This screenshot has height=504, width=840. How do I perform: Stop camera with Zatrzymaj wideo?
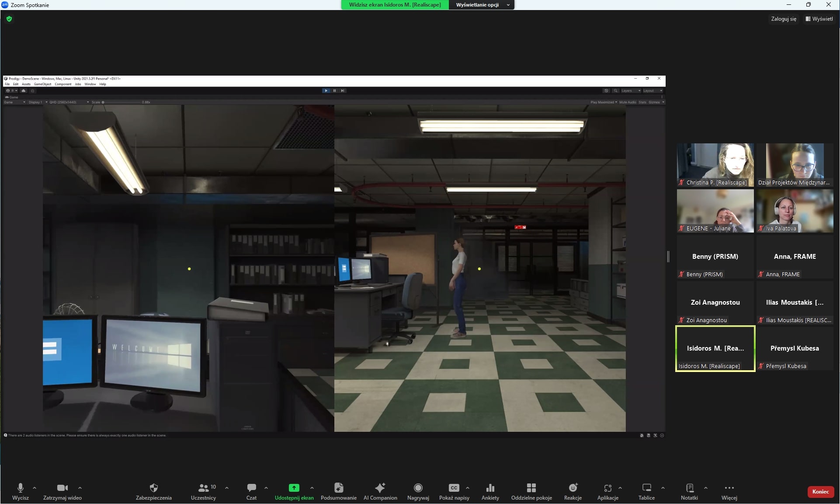pos(62,488)
